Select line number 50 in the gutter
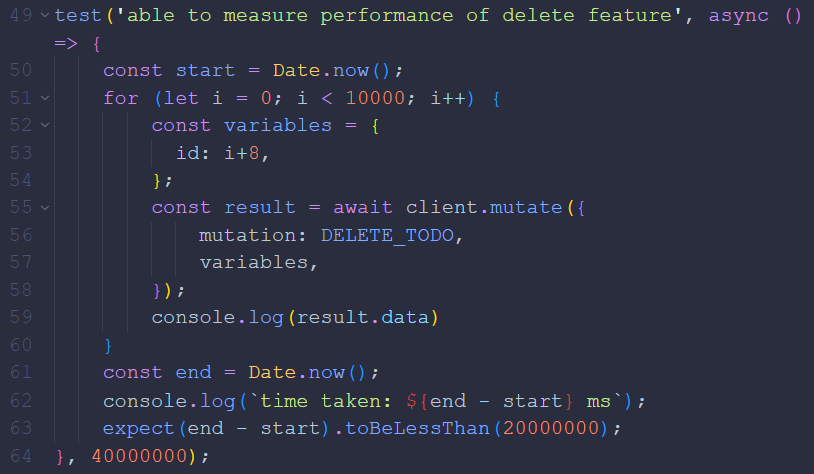This screenshot has width=814, height=474. 21,70
